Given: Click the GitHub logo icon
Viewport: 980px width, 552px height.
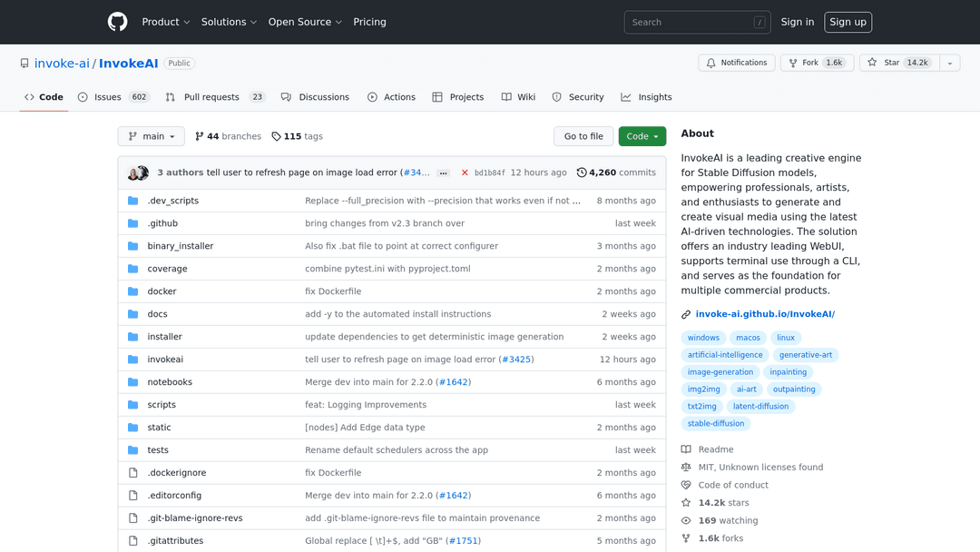Looking at the screenshot, I should click(x=117, y=22).
